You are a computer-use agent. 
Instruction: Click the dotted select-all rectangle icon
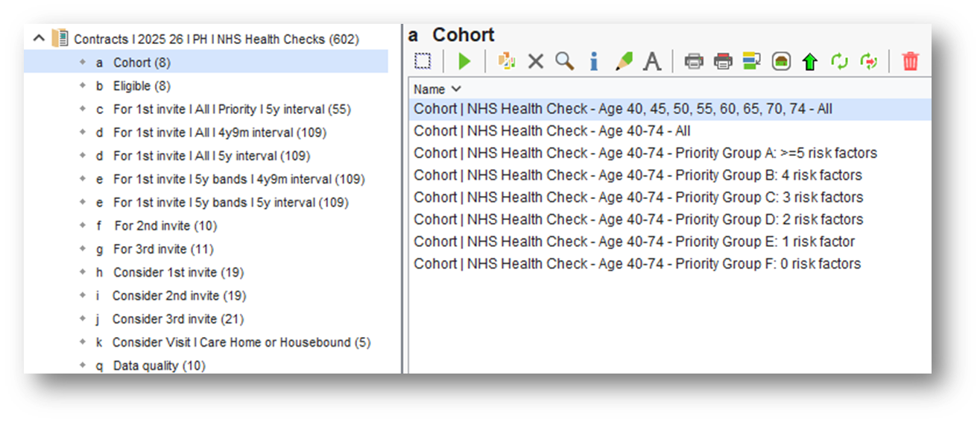423,61
